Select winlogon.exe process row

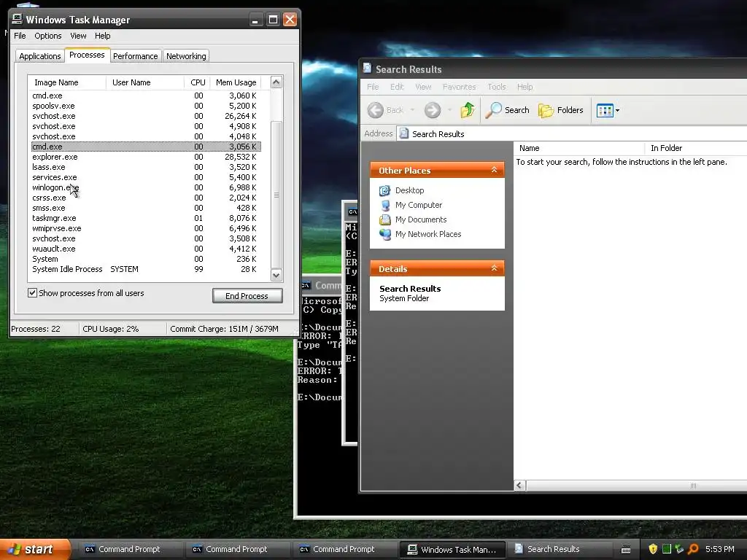pos(146,187)
